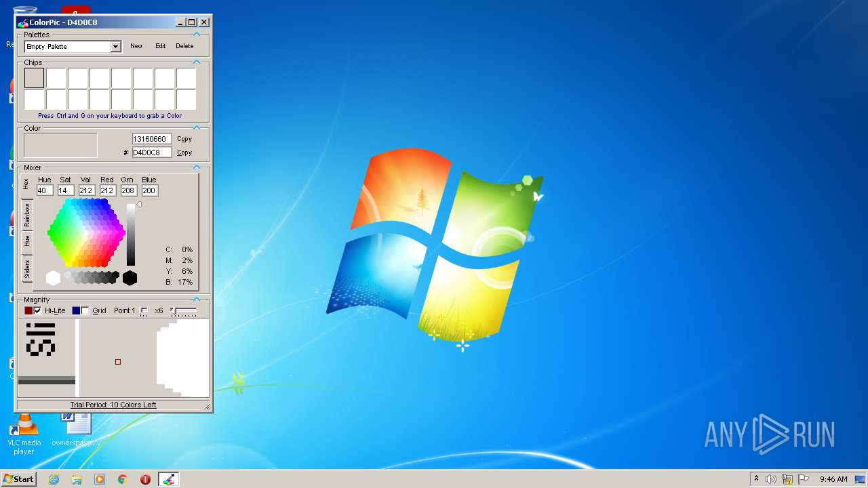868x488 pixels.
Task: Click the Val value field
Action: point(86,190)
